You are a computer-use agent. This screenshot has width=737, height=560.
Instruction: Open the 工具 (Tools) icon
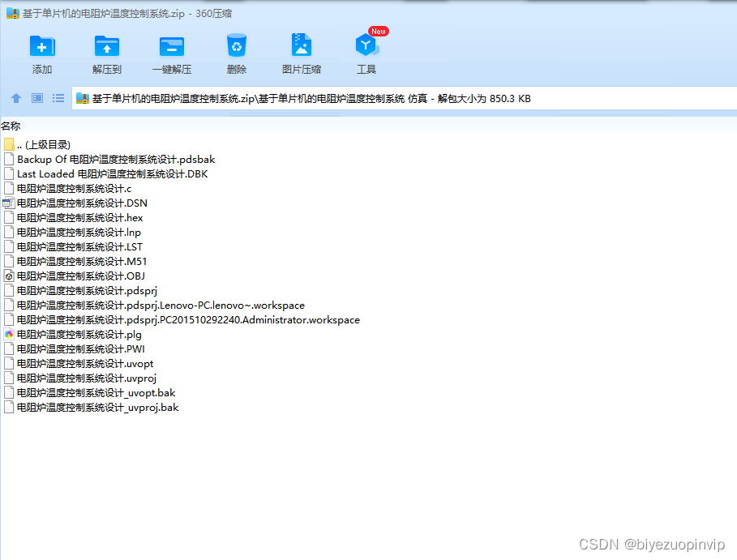[366, 45]
